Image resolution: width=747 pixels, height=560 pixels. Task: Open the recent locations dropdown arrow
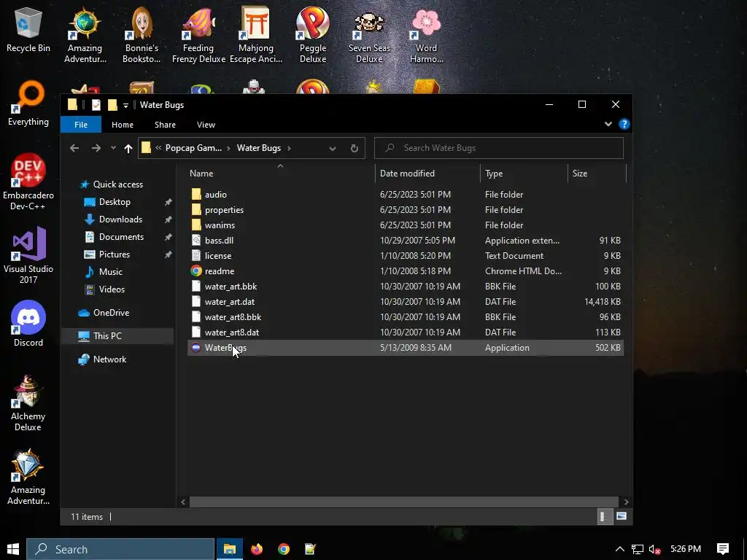(x=113, y=148)
